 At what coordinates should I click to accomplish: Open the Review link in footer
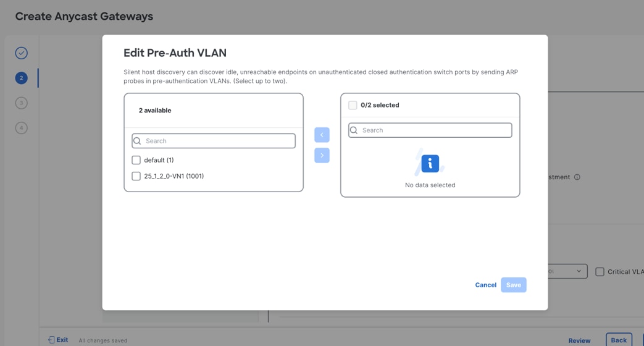click(x=579, y=340)
